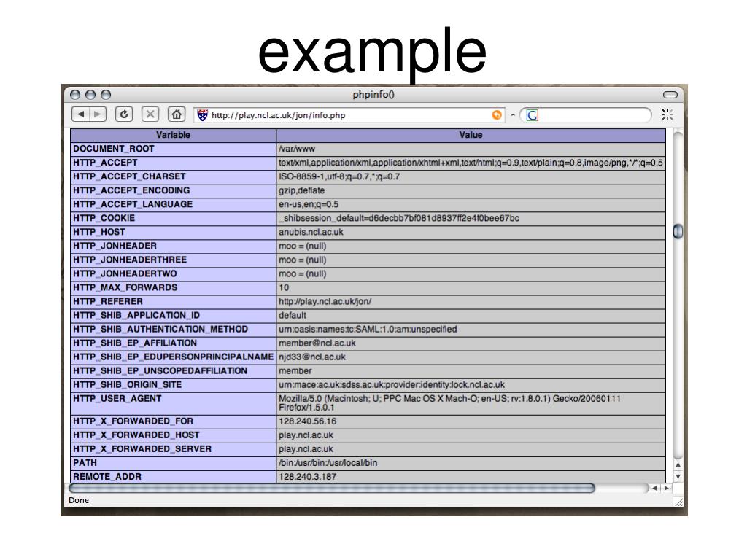Click the Back navigation arrow
This screenshot has width=747, height=560.
tap(80, 114)
